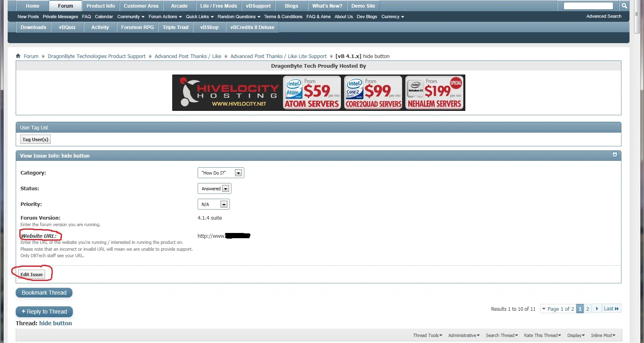Click the $59 Atom Servers ad
Screen dimensions: 644x343
(312, 93)
